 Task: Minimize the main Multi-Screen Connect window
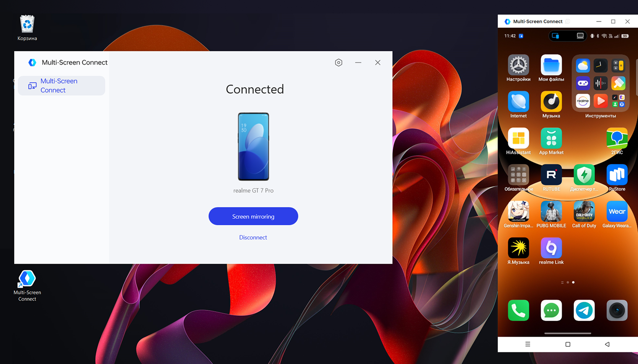click(358, 62)
